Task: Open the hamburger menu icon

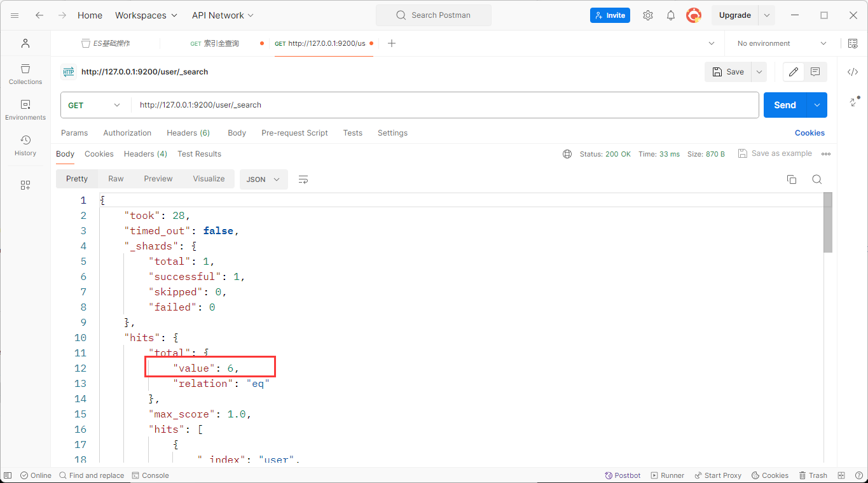Action: tap(15, 15)
